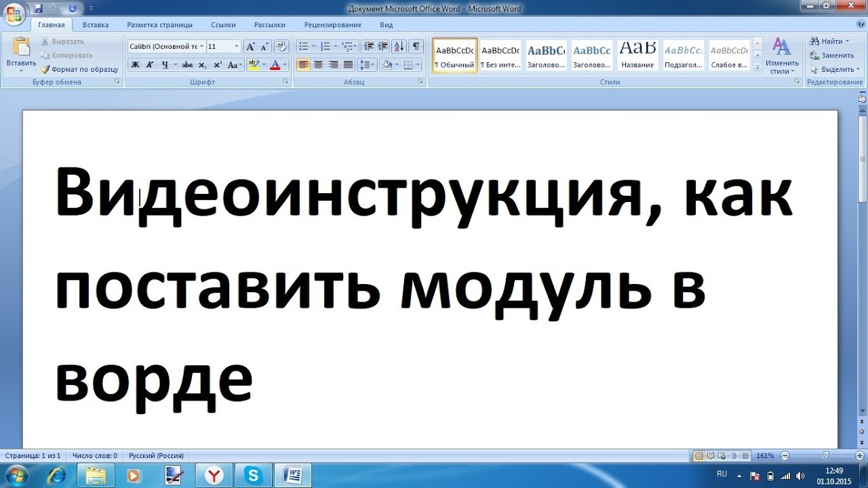
Task: Switch to the Ссылки tab
Action: pyautogui.click(x=223, y=25)
